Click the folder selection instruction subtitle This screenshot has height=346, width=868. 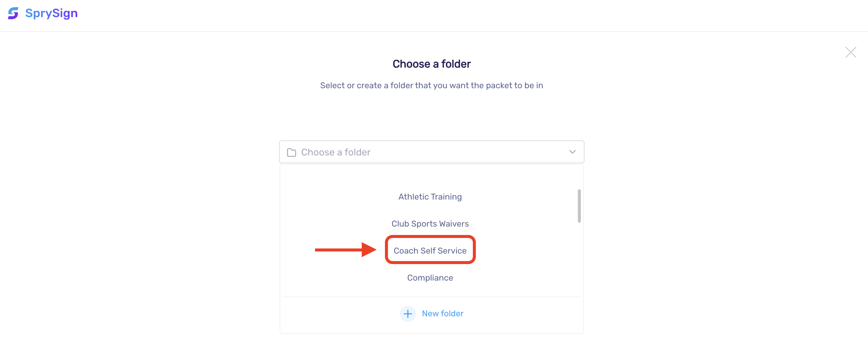click(x=431, y=86)
